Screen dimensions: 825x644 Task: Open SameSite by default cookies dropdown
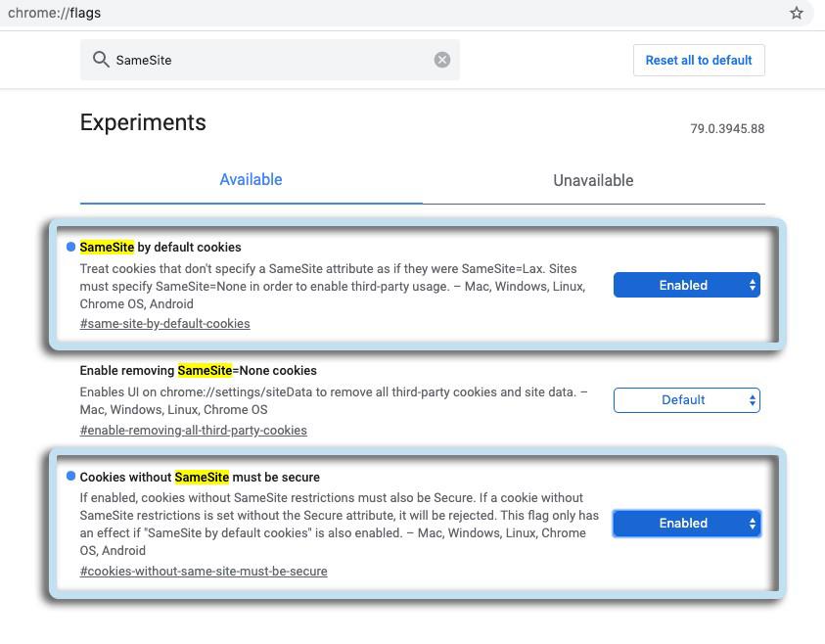point(686,285)
